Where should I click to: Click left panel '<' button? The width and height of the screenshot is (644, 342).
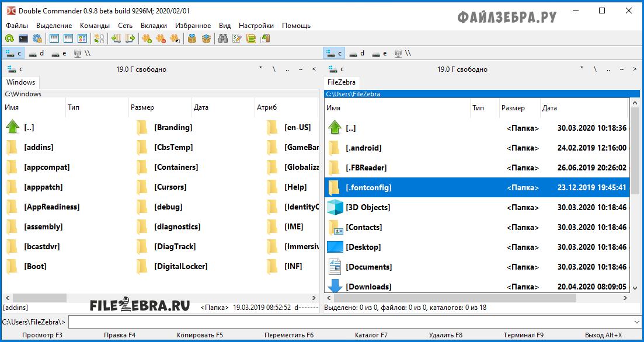point(314,69)
